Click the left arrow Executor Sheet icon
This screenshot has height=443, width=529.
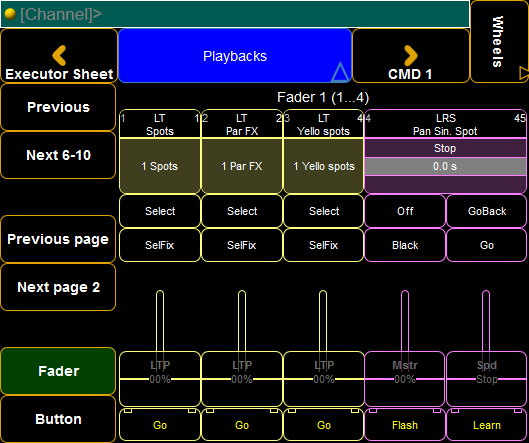point(59,55)
